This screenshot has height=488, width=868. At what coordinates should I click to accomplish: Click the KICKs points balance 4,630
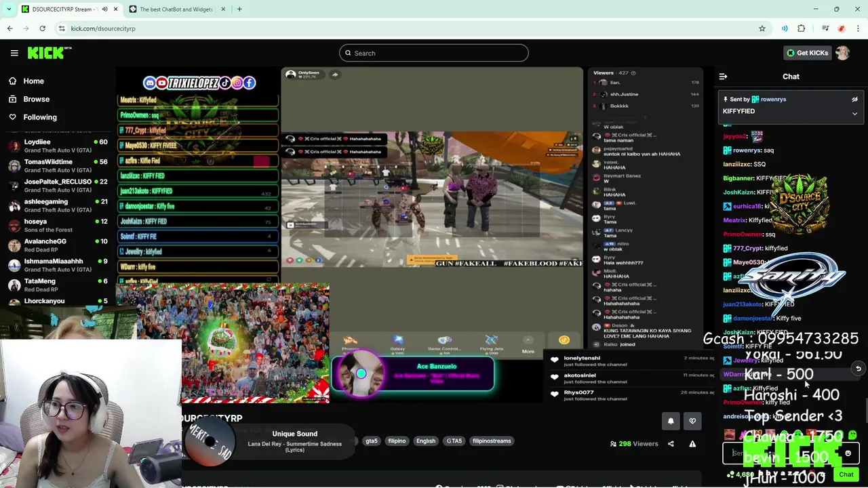741,474
